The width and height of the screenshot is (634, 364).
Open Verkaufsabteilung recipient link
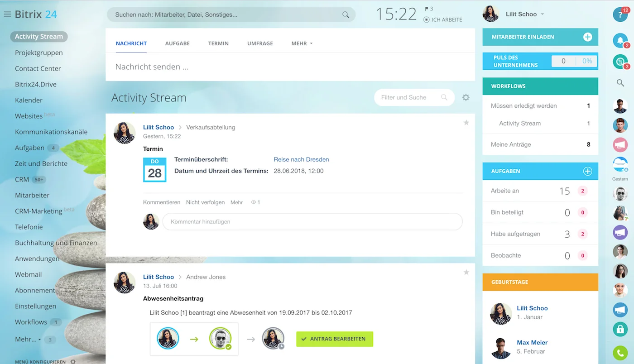211,127
